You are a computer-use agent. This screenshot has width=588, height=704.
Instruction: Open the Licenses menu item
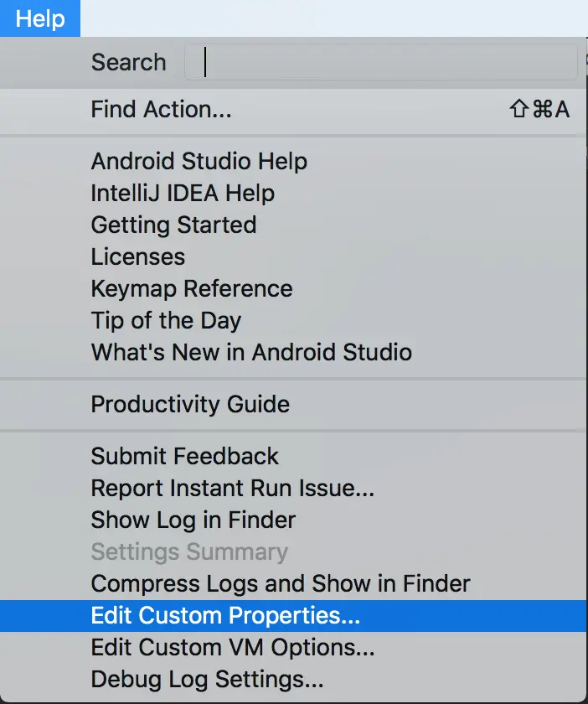coord(138,256)
